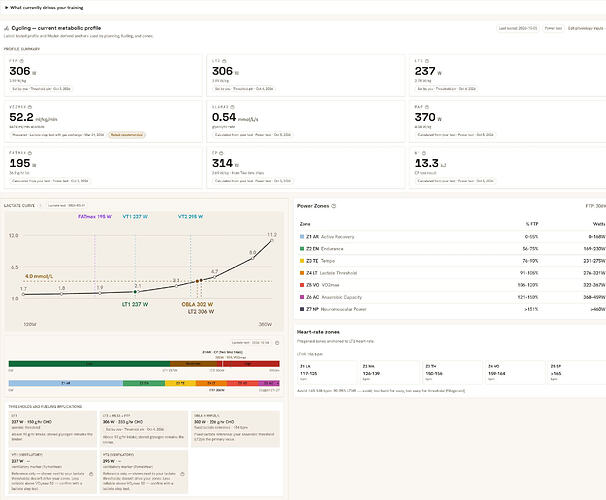The width and height of the screenshot is (606, 500).
Task: Click the heart-rate zone card 159-164 bpm
Action: click(x=515, y=372)
